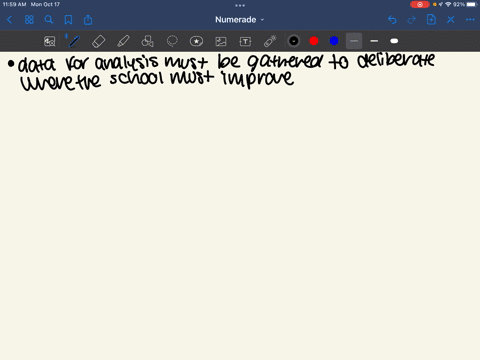Screen dimensions: 480x360
Task: Select the Shapes tool
Action: (x=147, y=41)
